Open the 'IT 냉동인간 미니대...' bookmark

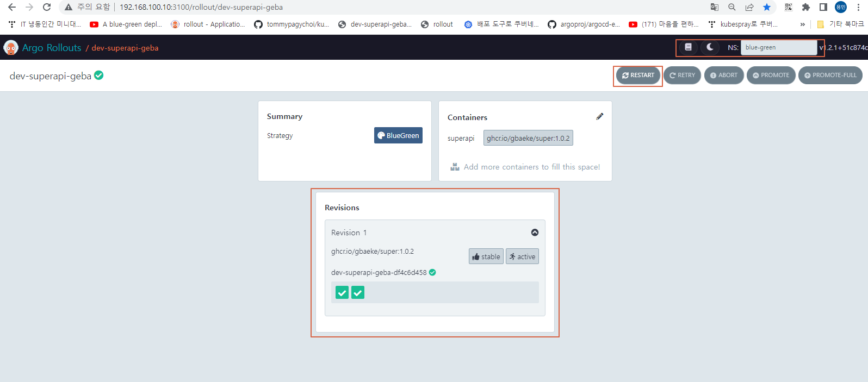[45, 24]
